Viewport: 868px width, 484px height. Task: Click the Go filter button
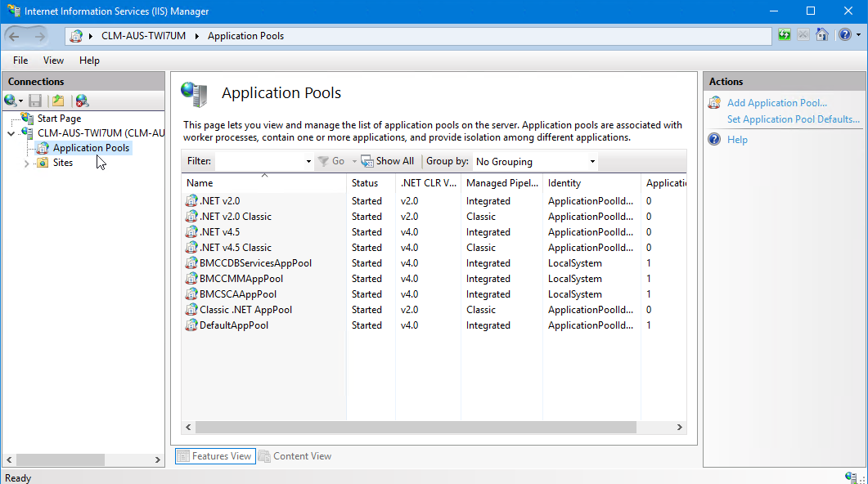331,162
